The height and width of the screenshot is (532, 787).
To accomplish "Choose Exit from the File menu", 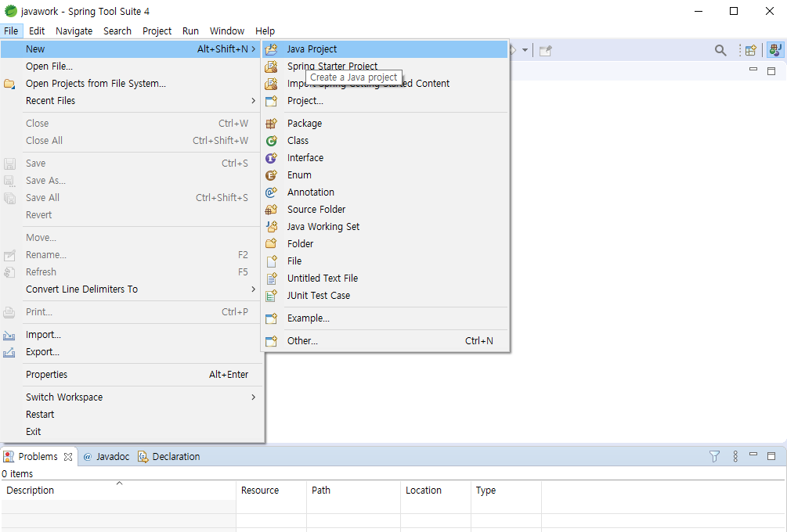I will point(131,432).
